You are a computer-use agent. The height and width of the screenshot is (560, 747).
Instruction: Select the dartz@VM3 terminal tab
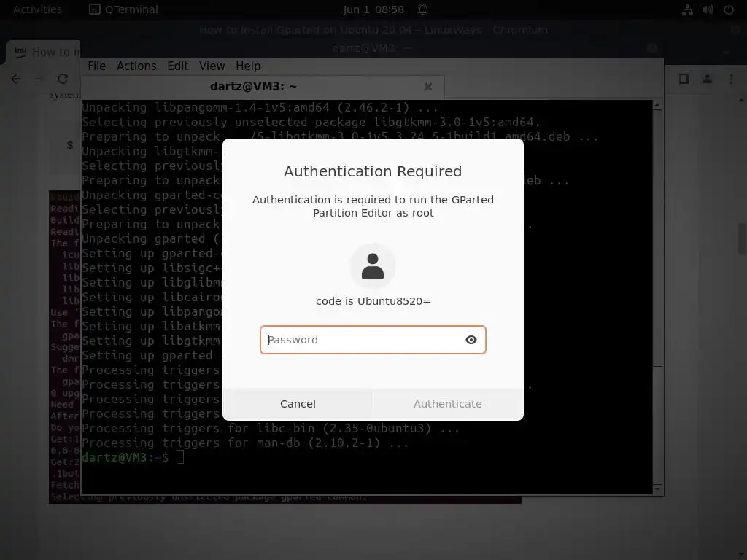253,86
